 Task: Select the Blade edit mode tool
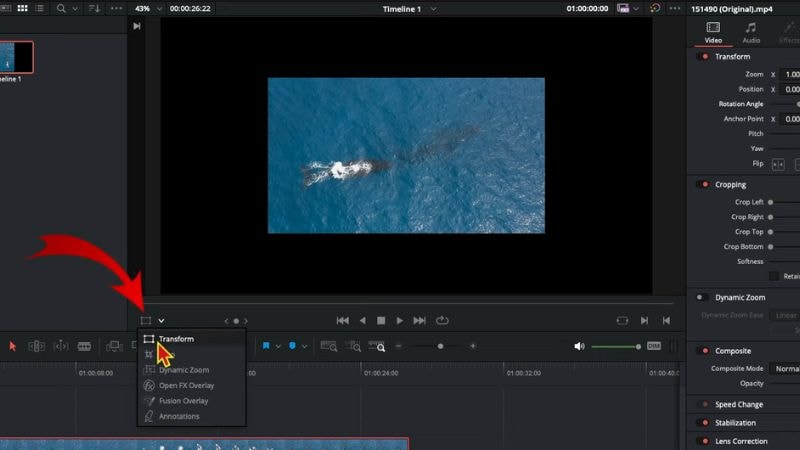coord(84,347)
